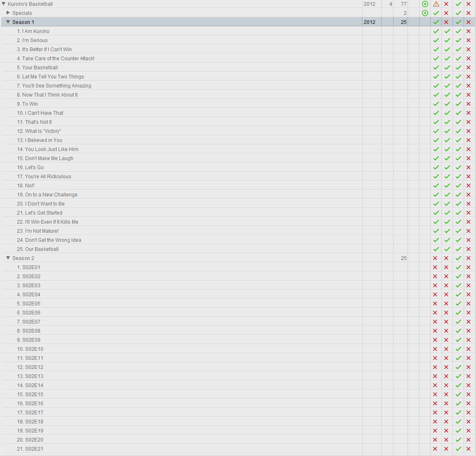Select episode "20. S02E20"
476x456 pixels.
coord(30,439)
